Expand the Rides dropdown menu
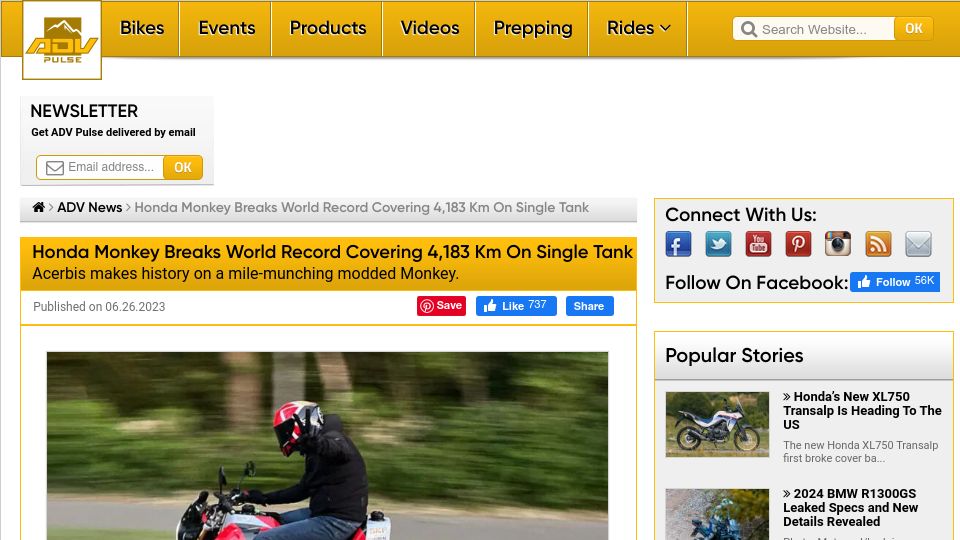This screenshot has height=540, width=960. point(638,28)
